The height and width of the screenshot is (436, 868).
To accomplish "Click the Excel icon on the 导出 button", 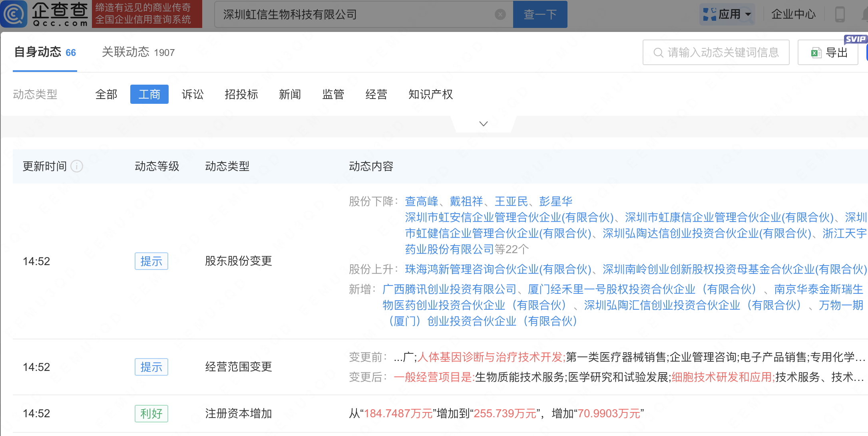I will pyautogui.click(x=816, y=53).
